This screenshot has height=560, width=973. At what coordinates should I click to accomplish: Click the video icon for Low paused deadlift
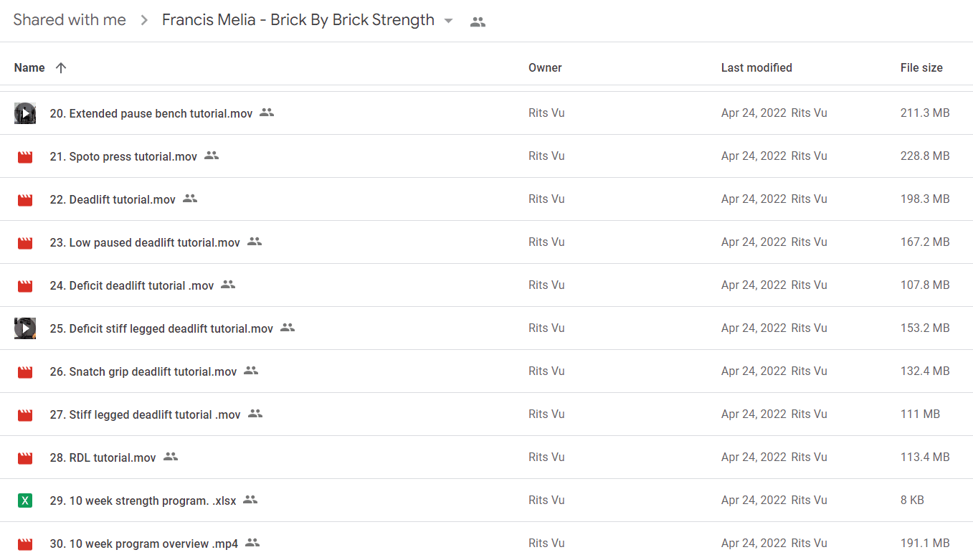25,242
